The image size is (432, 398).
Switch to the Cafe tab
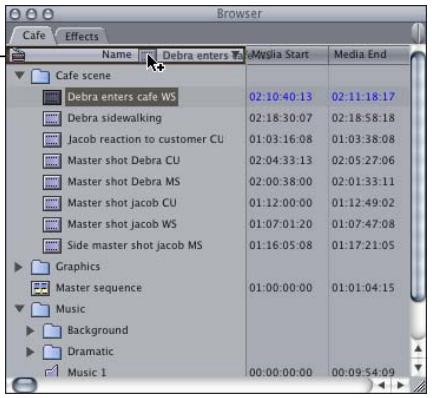tap(33, 35)
